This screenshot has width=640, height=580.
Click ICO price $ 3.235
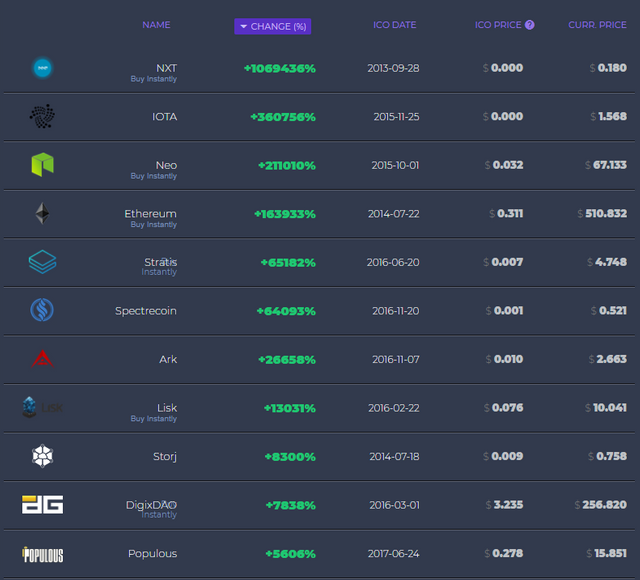coord(504,505)
